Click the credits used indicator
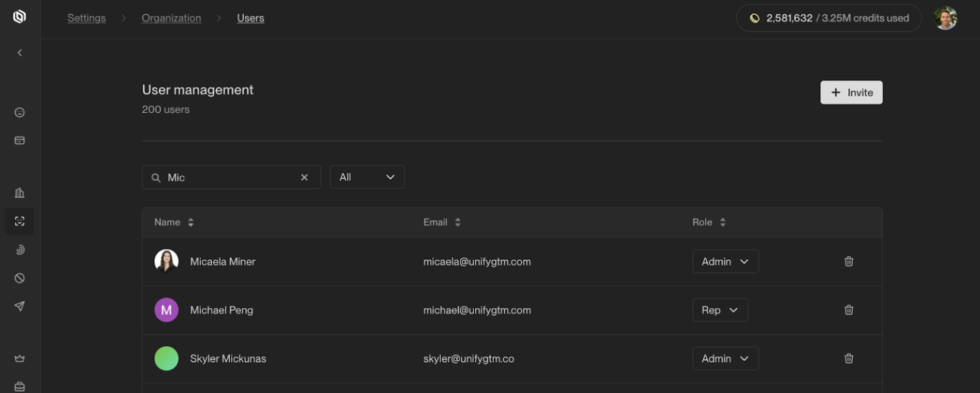 [829, 19]
